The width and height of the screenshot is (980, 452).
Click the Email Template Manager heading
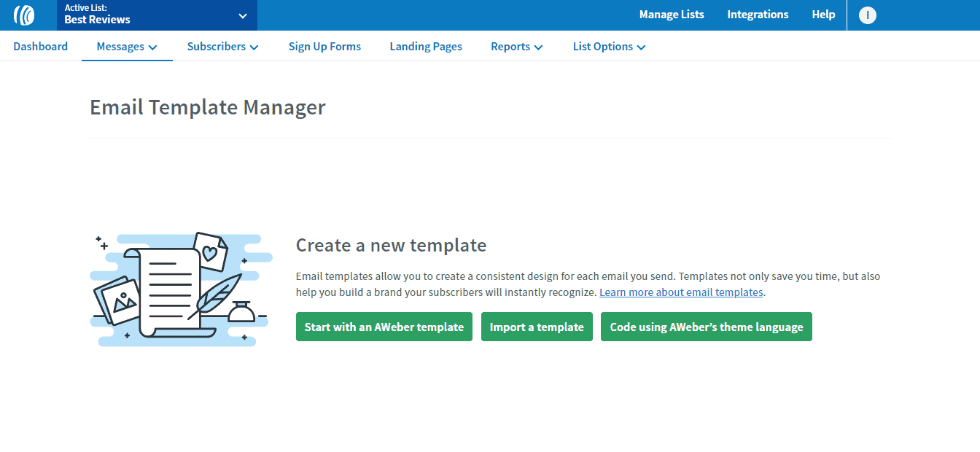click(206, 107)
